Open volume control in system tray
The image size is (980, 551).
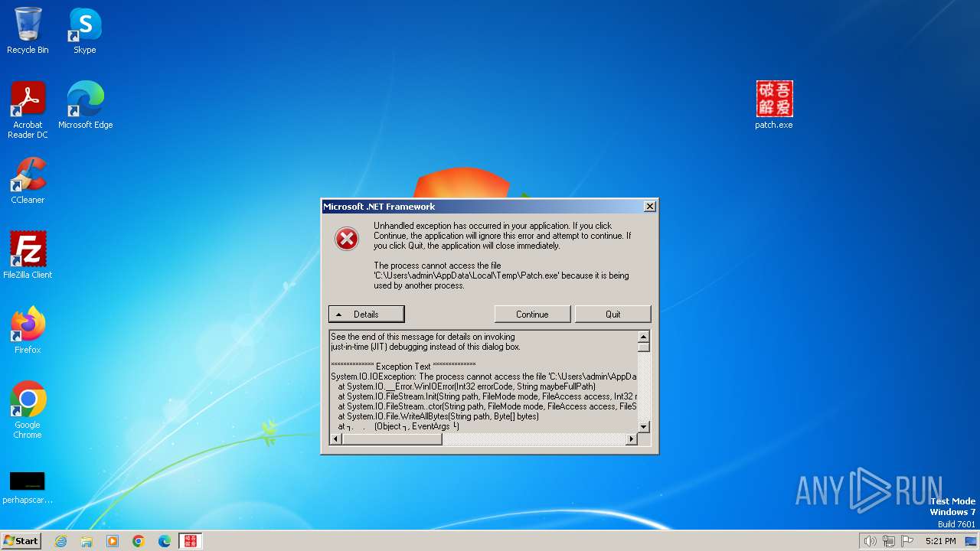pos(870,541)
